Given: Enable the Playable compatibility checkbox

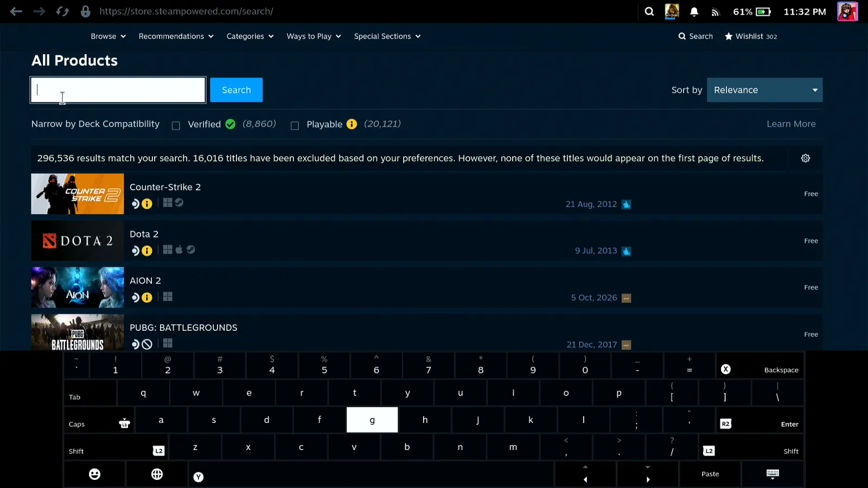Looking at the screenshot, I should (x=295, y=126).
